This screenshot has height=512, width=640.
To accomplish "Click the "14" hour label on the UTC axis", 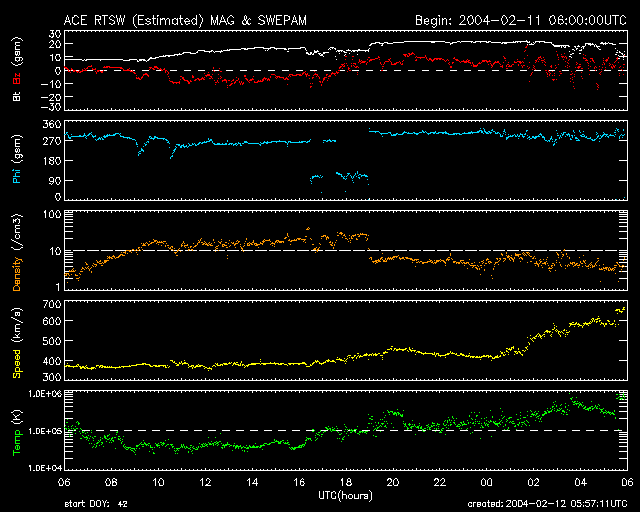I will [x=252, y=482].
